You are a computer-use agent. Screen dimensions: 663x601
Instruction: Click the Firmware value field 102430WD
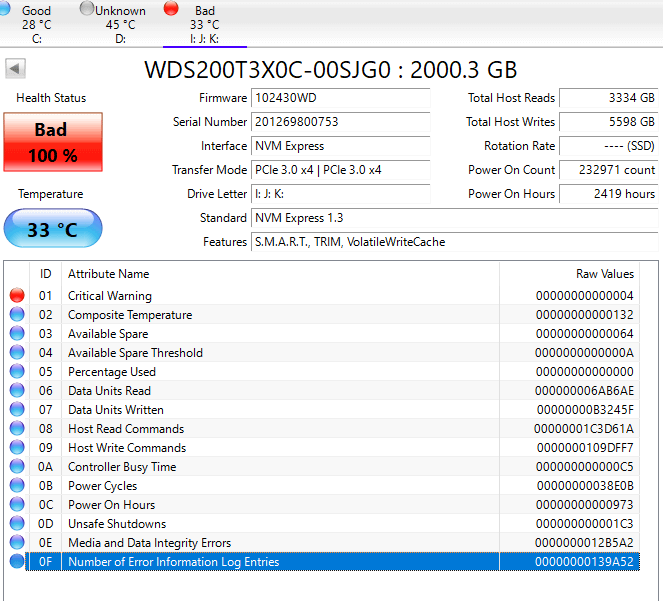point(341,98)
